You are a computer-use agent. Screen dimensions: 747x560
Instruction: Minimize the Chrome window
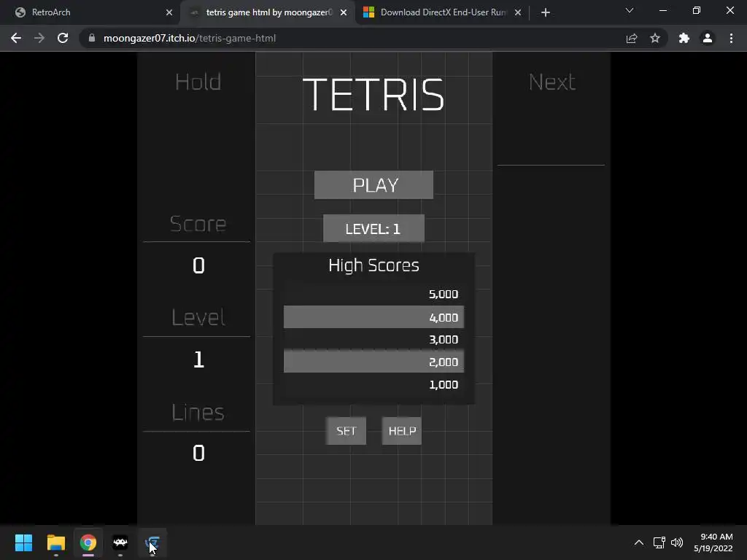662,10
